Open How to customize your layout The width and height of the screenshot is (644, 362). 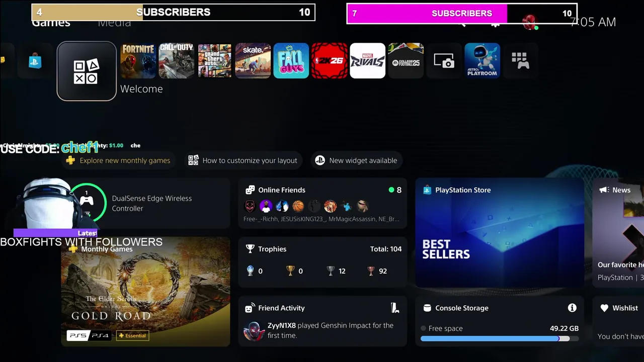pyautogui.click(x=243, y=160)
